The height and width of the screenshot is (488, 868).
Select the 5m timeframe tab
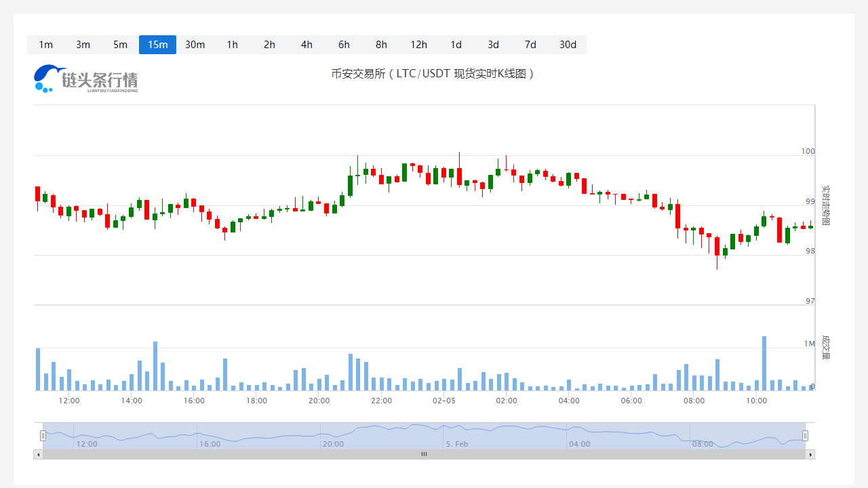point(120,45)
